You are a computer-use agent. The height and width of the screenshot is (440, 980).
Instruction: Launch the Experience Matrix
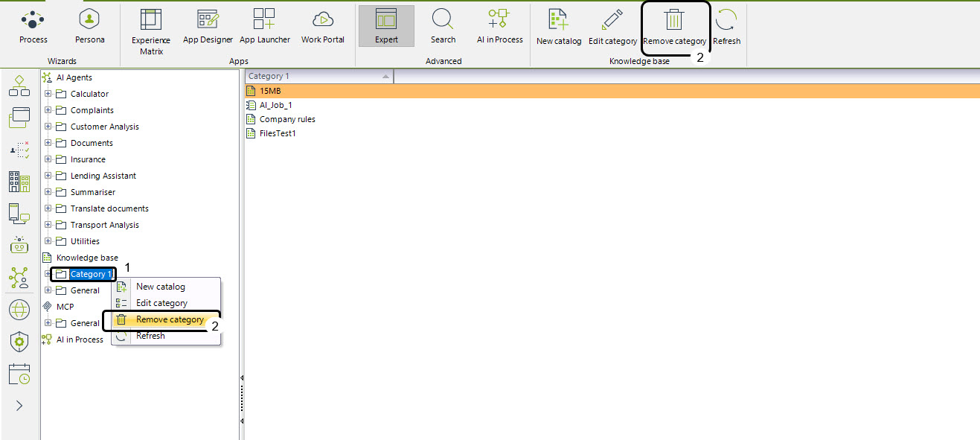tap(150, 32)
